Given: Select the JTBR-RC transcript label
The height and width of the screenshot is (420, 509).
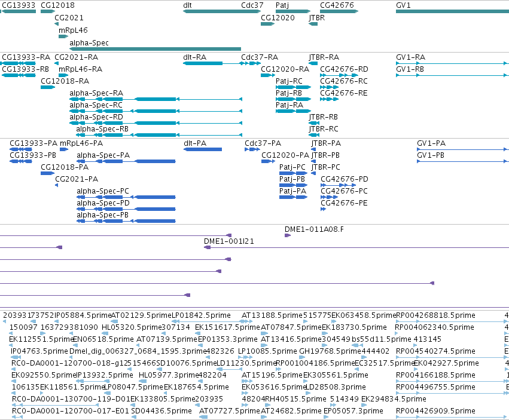Looking at the screenshot, I should (x=324, y=129).
